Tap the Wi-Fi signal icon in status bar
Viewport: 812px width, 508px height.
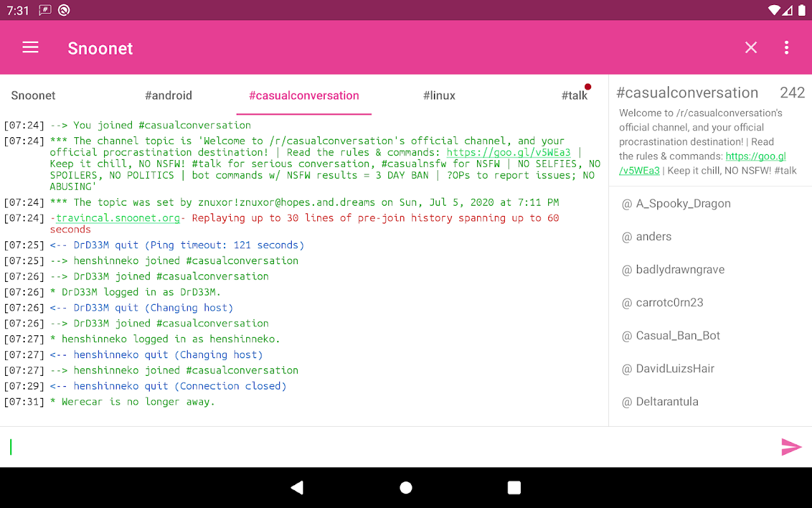(x=773, y=10)
